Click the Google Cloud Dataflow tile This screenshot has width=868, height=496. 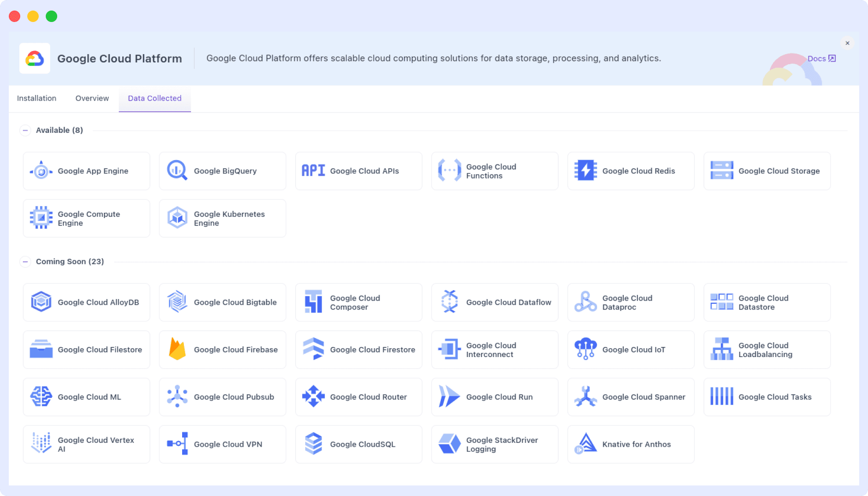pos(494,302)
